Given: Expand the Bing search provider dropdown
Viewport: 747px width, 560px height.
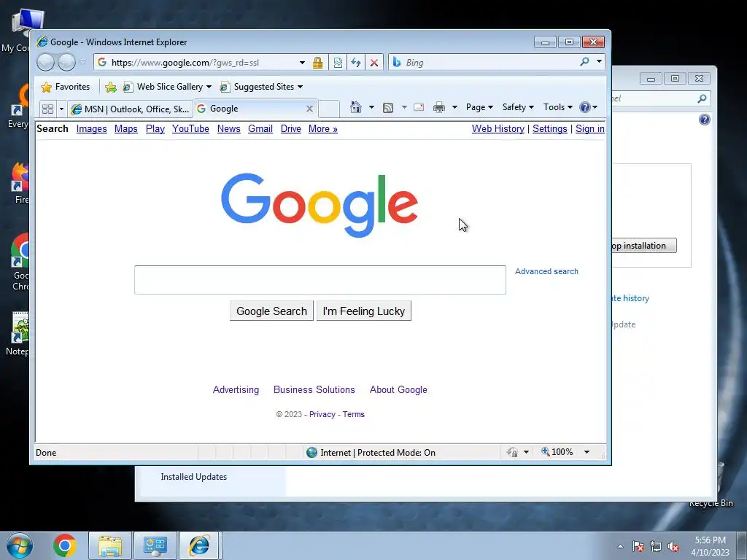Looking at the screenshot, I should [599, 61].
